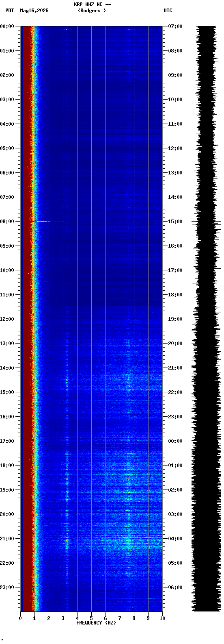Viewport: 224px width, 644px height.
Task: Select PDT time label 12:00
Action: click(x=7, y=319)
